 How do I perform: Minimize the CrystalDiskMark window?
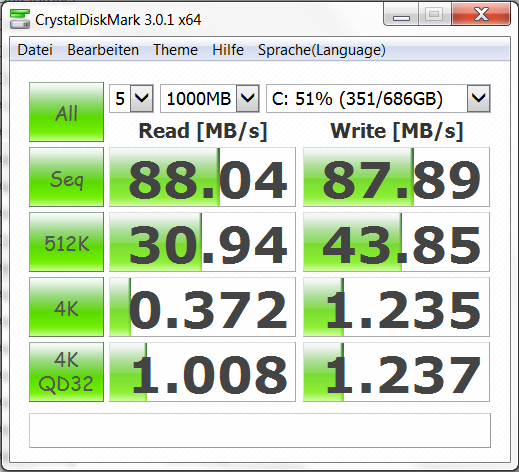tap(401, 15)
